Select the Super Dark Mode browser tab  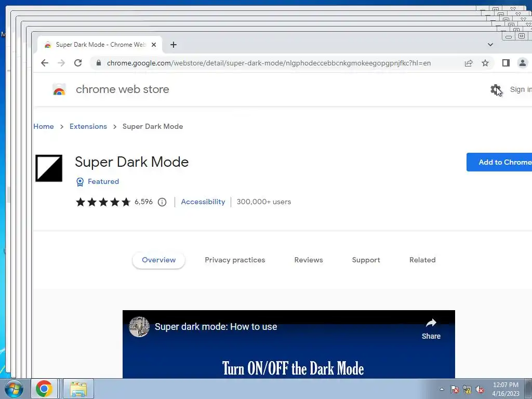(x=100, y=45)
